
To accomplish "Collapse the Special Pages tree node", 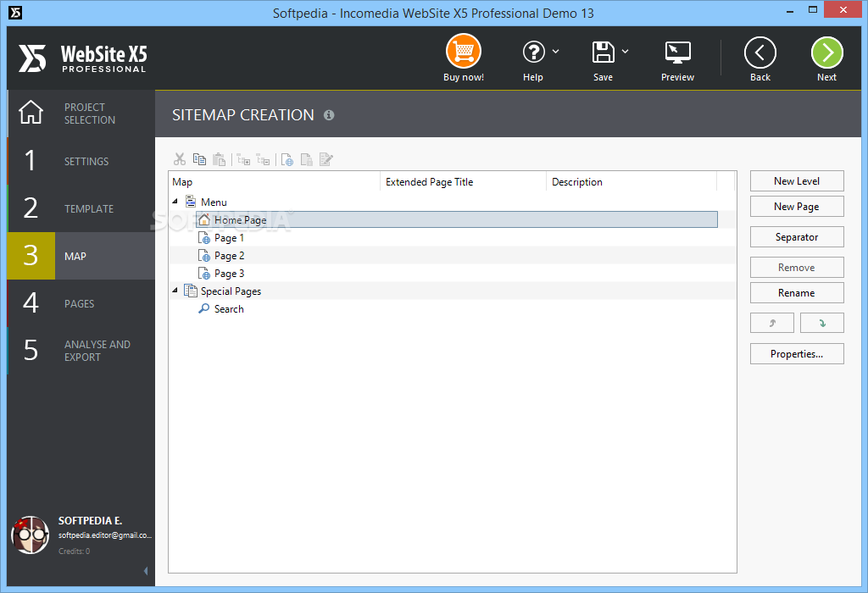I will (x=175, y=290).
